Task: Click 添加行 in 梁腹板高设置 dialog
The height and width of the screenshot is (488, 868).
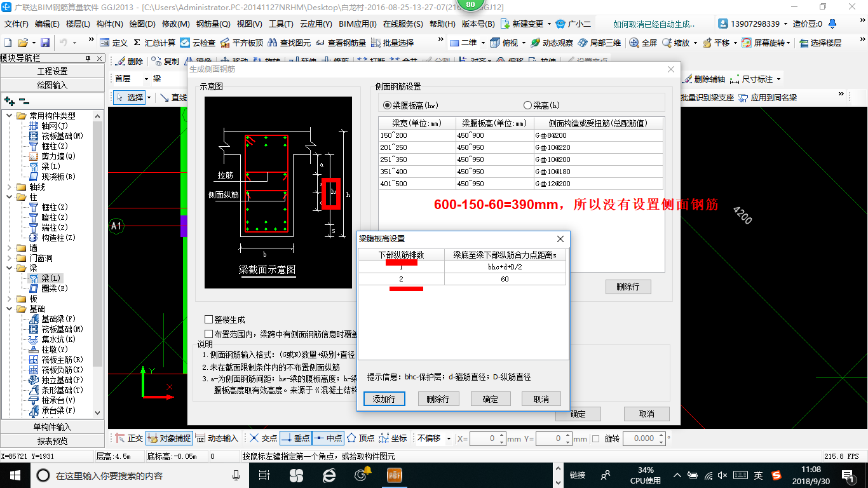Action: point(384,399)
